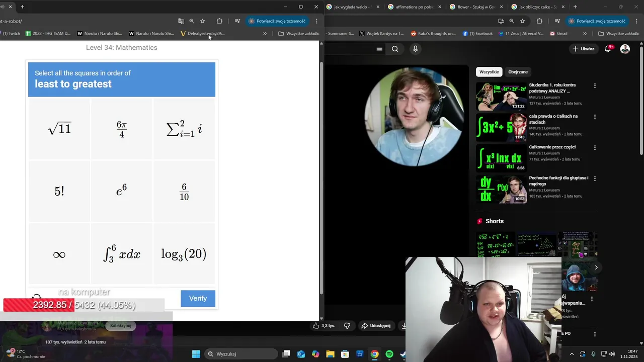Image resolution: width=644 pixels, height=362 pixels.
Task: Select the Obejrzane filter chip
Action: coord(518,72)
